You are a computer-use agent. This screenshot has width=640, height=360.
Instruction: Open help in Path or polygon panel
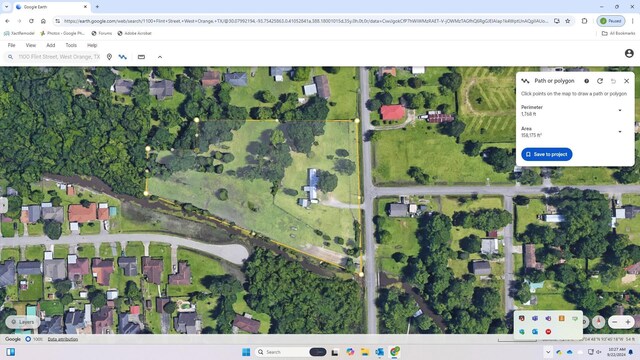[587, 81]
